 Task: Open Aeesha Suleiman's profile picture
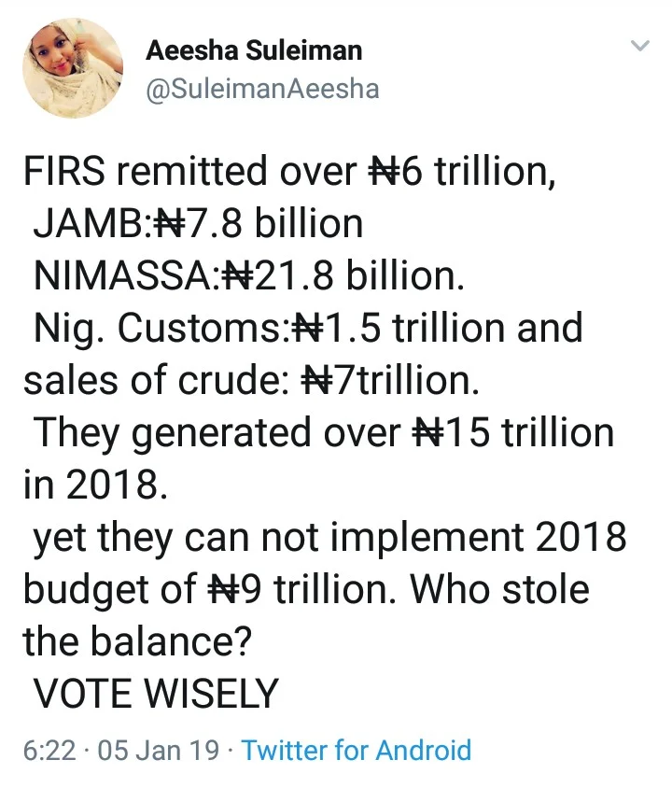73,68
